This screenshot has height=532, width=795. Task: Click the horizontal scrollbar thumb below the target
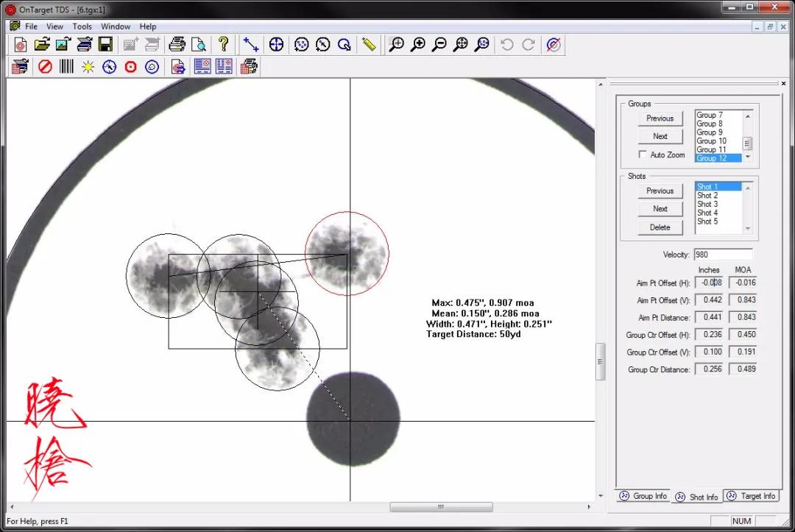tap(441, 507)
